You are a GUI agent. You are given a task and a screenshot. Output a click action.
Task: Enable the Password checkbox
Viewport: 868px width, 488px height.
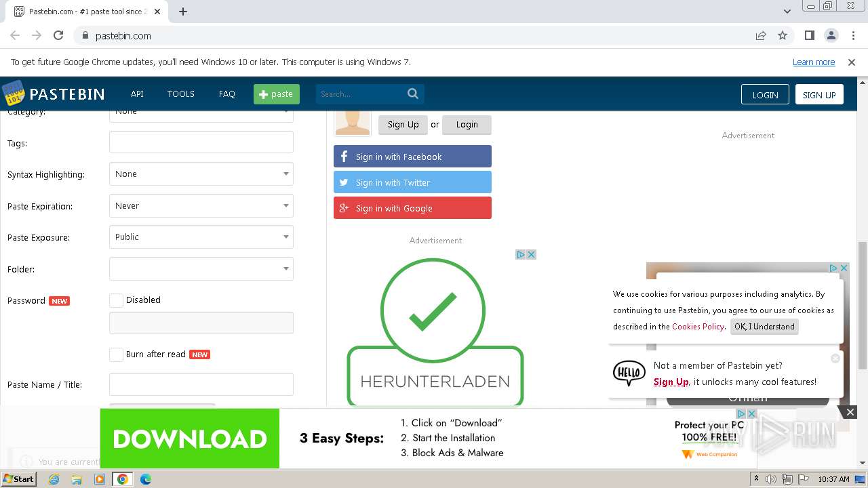[116, 300]
